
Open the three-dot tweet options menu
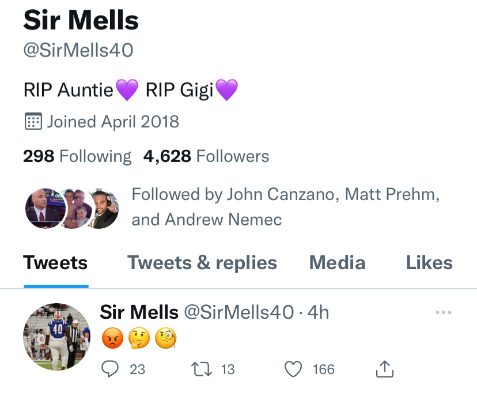pos(443,312)
